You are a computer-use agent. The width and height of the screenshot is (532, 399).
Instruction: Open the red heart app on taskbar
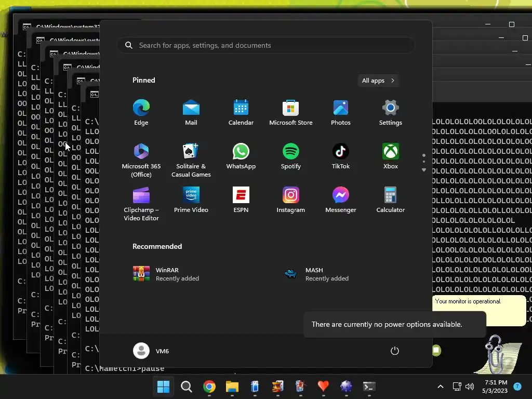pos(323,386)
